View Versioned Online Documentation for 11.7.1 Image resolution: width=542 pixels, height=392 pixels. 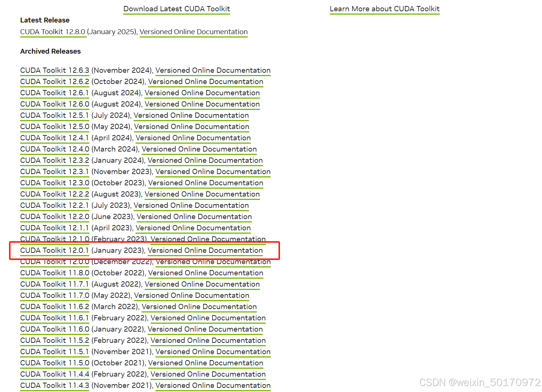pyautogui.click(x=202, y=284)
